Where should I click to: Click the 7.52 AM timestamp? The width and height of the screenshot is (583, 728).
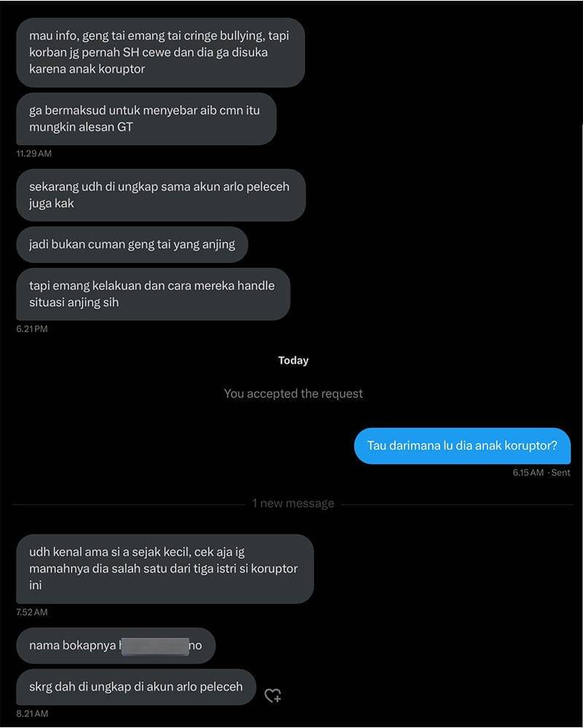tap(32, 612)
